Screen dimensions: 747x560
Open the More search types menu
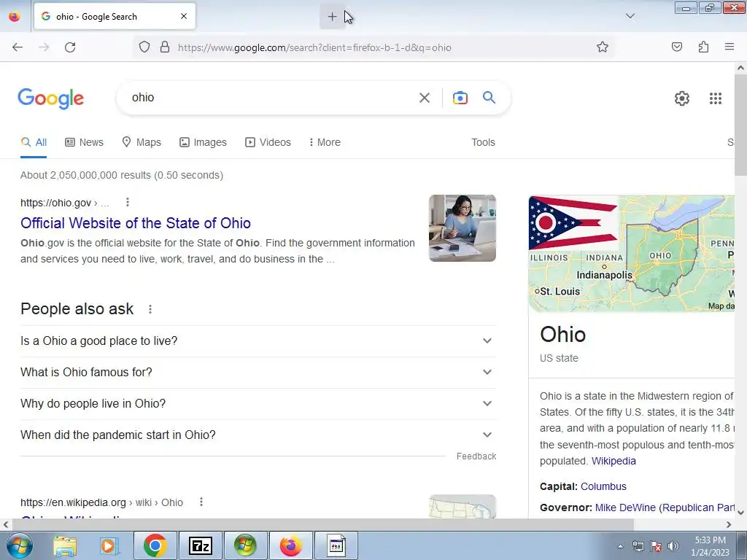(325, 142)
